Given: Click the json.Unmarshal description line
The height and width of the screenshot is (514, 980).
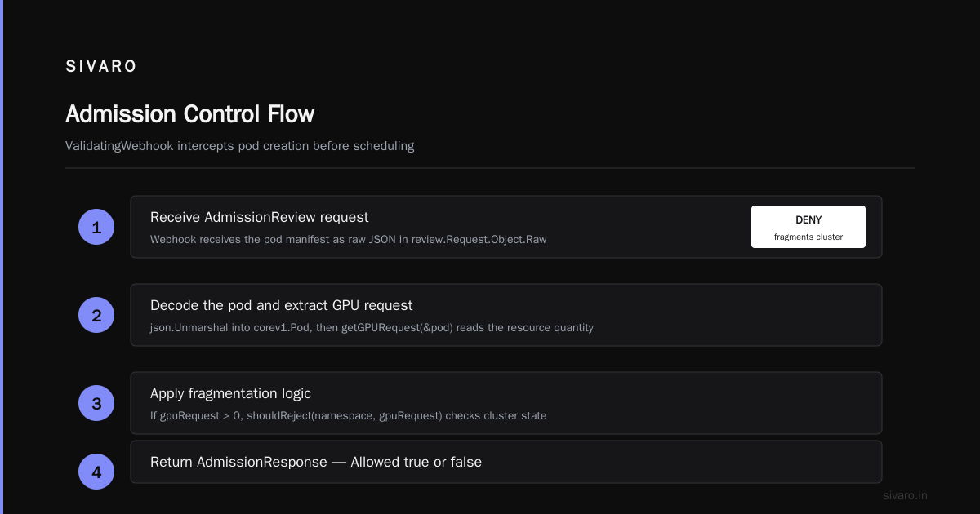Looking at the screenshot, I should pos(372,328).
